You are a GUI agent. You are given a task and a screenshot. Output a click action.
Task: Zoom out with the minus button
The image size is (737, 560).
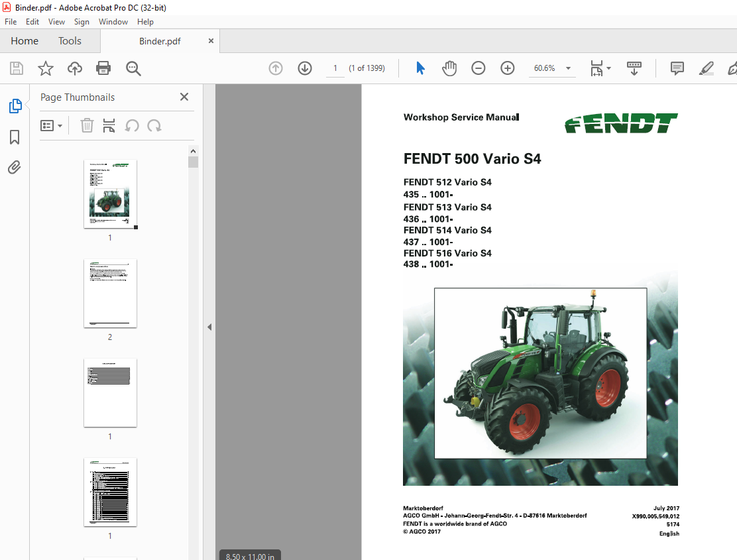[479, 68]
